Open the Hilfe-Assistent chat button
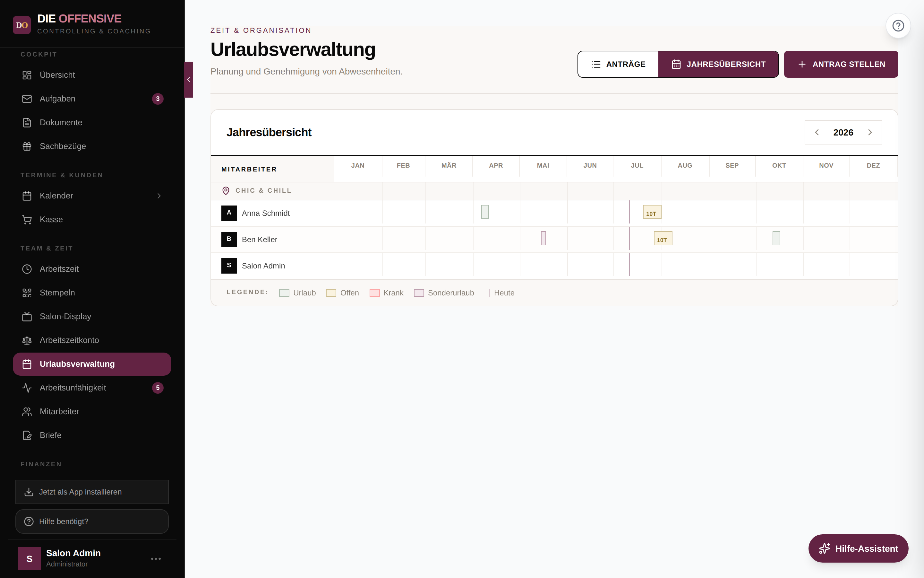 [858, 548]
